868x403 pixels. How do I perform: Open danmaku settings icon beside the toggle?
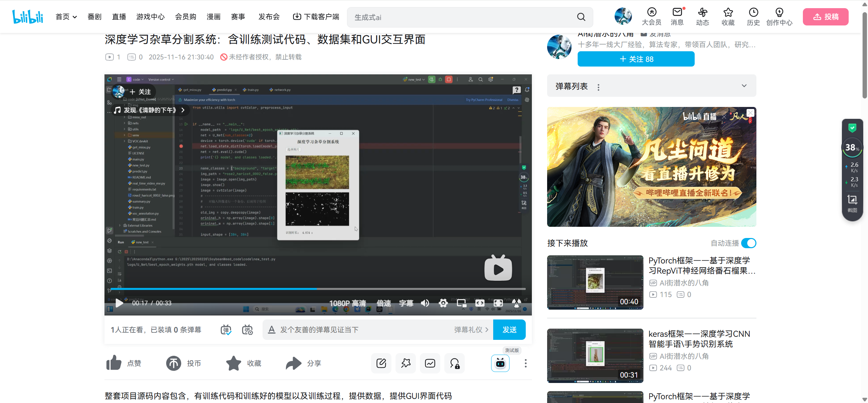pyautogui.click(x=247, y=330)
